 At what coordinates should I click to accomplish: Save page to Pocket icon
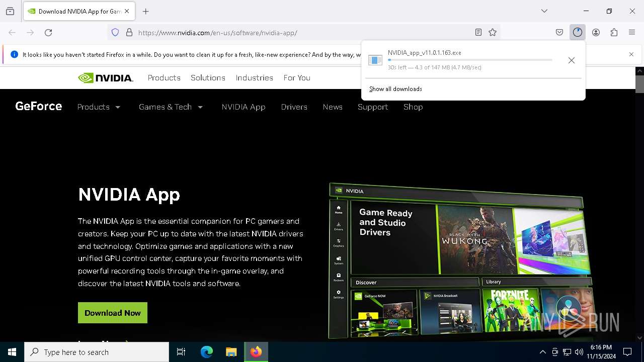[559, 32]
